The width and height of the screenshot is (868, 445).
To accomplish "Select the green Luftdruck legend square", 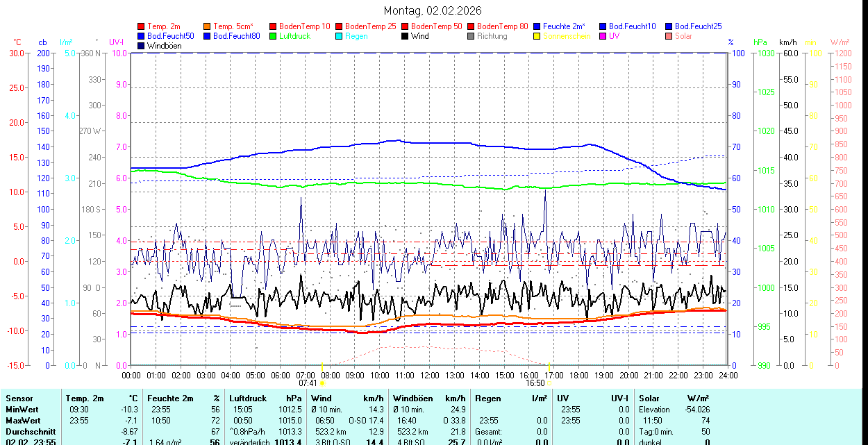I will [x=274, y=36].
